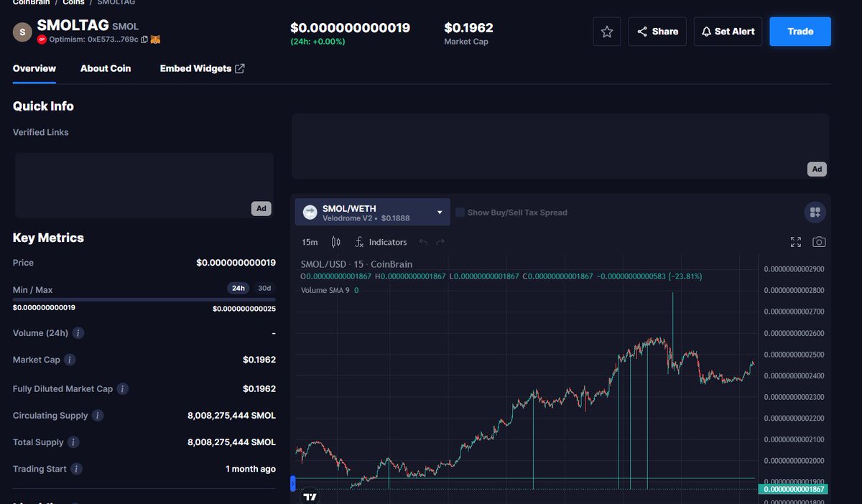Click the $0.000000000025 max price value

pos(244,309)
